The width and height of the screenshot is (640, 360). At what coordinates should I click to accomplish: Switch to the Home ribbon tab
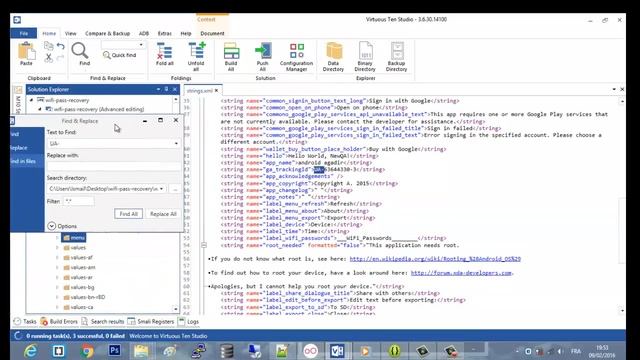[x=49, y=33]
